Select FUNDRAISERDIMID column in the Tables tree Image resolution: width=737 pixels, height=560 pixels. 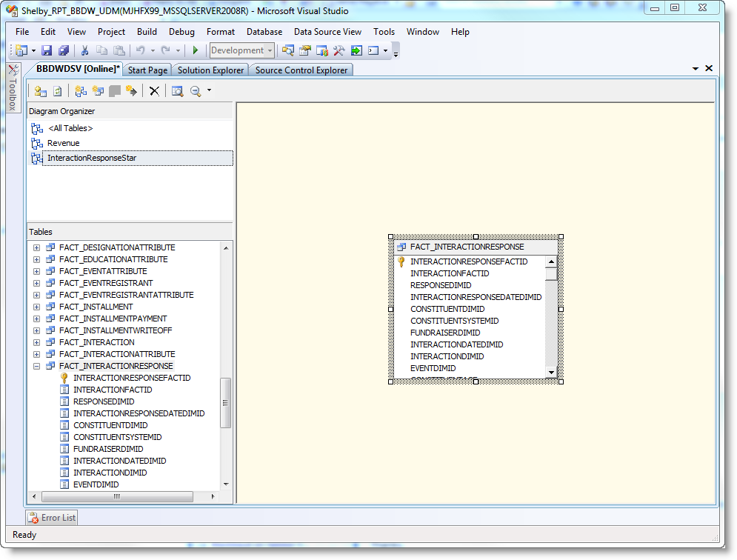pyautogui.click(x=108, y=449)
